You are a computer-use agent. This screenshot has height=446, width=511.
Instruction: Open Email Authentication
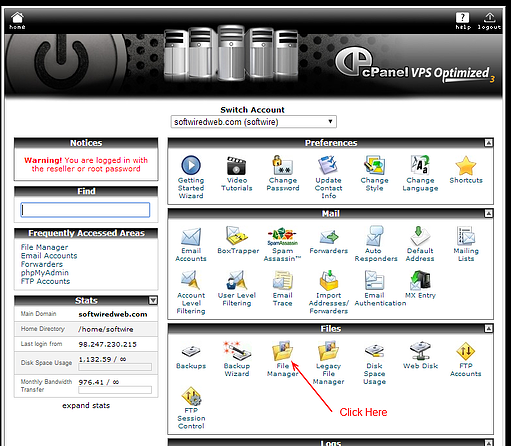374,281
